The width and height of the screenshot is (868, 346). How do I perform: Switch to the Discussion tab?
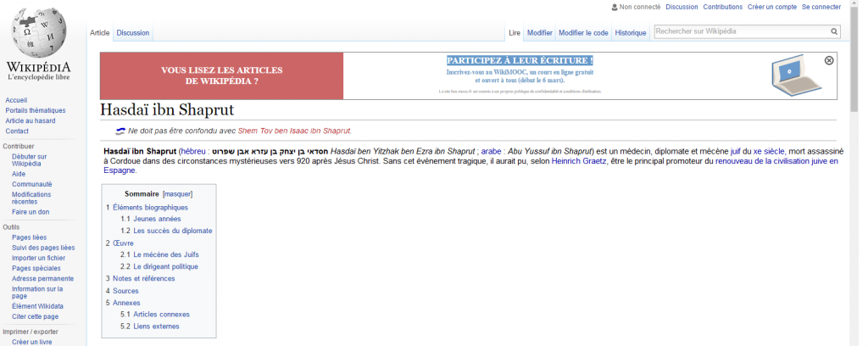coord(133,33)
